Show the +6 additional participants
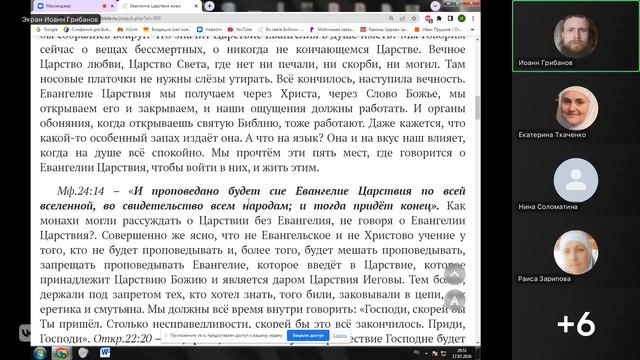The height and width of the screenshot is (360, 640). pos(576,324)
